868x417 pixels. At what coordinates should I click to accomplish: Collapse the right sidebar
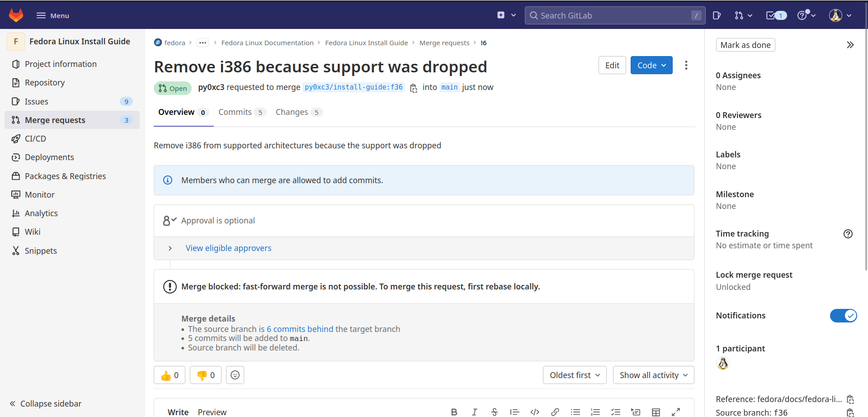point(850,45)
